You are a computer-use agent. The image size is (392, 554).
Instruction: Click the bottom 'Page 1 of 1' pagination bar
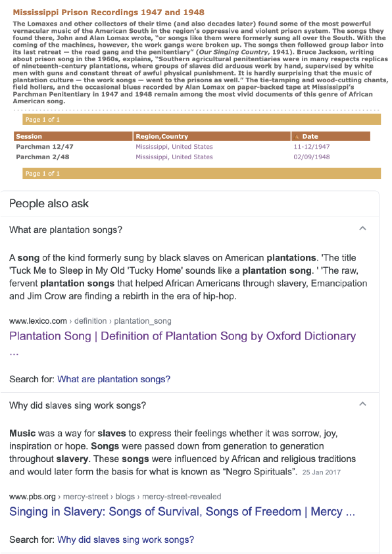201,174
